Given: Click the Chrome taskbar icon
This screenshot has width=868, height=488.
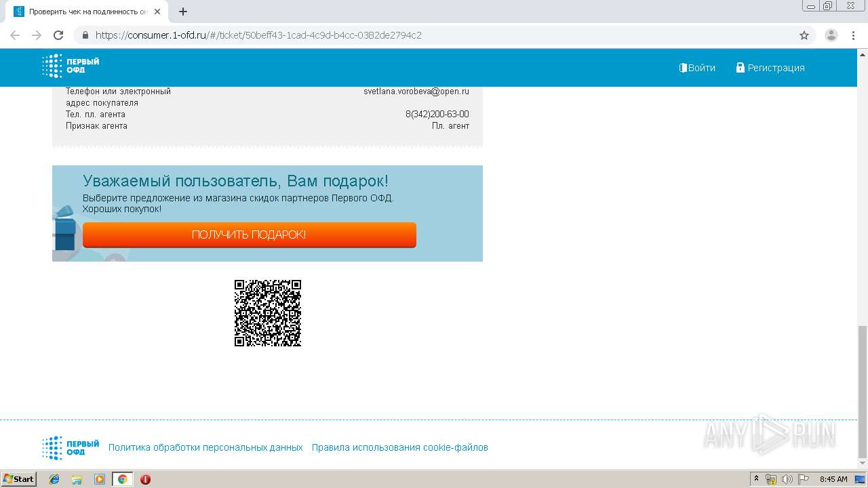Looking at the screenshot, I should coord(122,479).
